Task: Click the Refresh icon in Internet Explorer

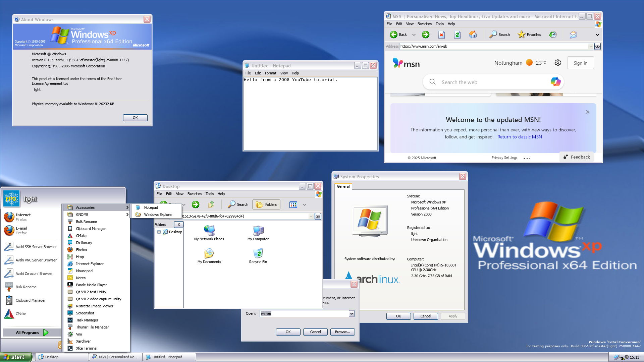Action: point(457,35)
